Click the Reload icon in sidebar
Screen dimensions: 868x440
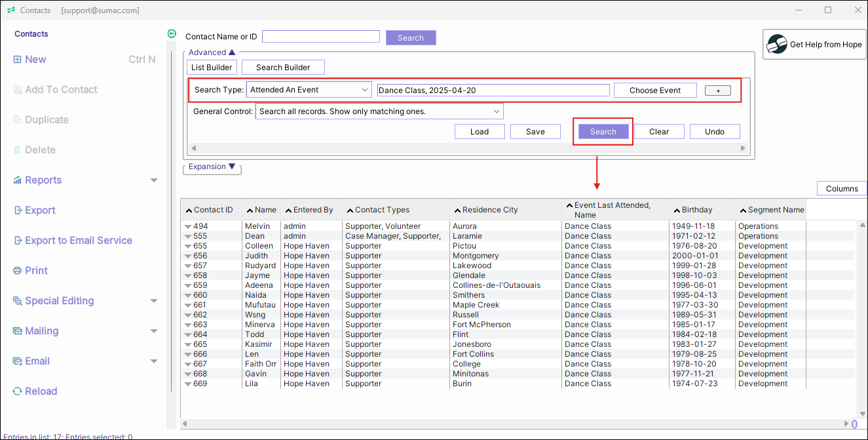[x=18, y=391]
